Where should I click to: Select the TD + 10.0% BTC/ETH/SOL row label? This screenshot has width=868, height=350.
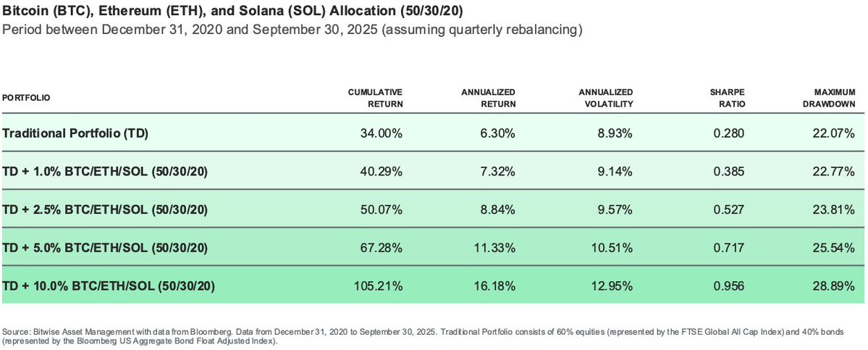tap(109, 286)
